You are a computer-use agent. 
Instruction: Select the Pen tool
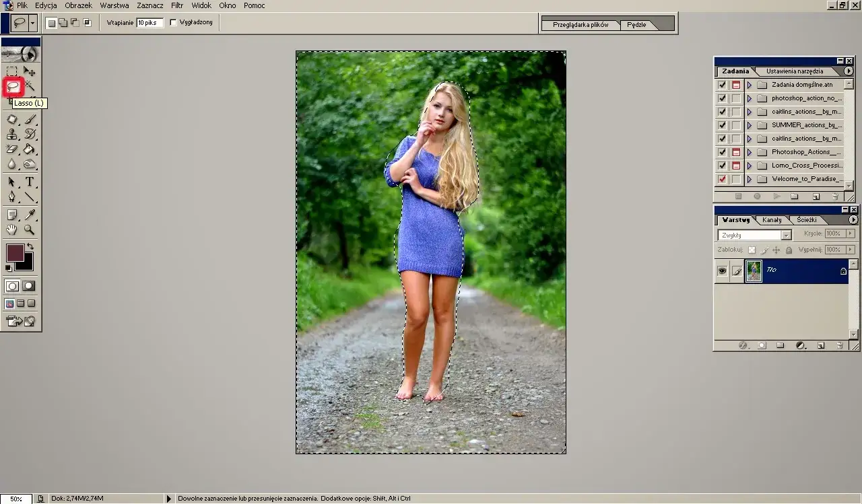coord(12,197)
